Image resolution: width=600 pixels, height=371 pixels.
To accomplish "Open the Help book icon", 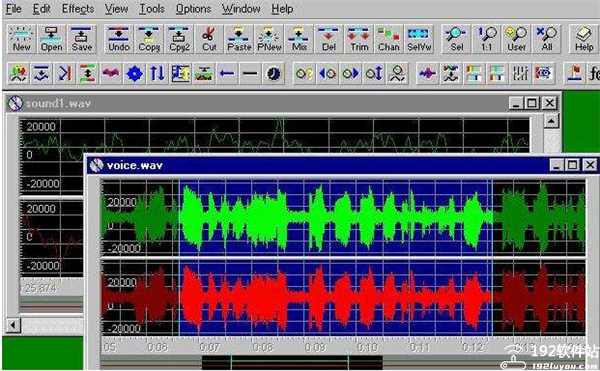I will 584,39.
